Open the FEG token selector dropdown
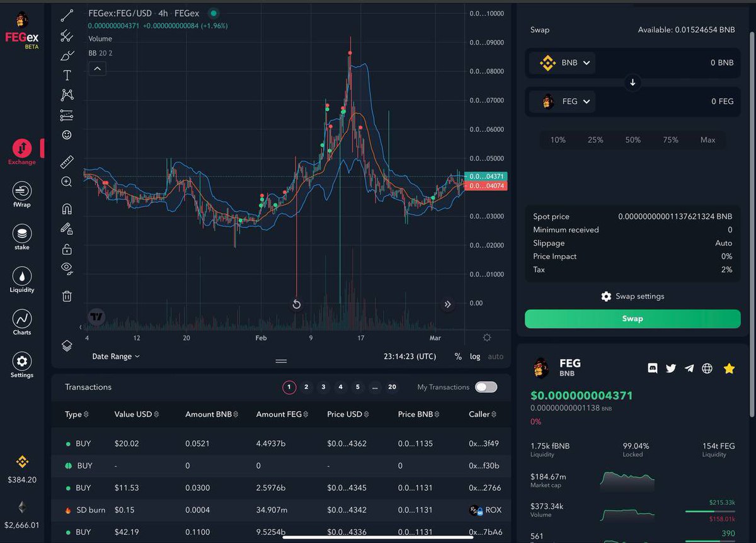This screenshot has width=756, height=543. 563,101
